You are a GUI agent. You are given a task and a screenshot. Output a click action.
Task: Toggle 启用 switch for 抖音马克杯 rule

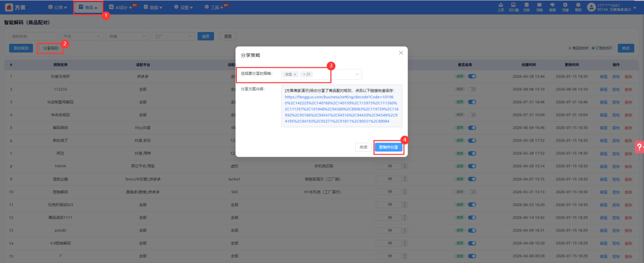[472, 76]
